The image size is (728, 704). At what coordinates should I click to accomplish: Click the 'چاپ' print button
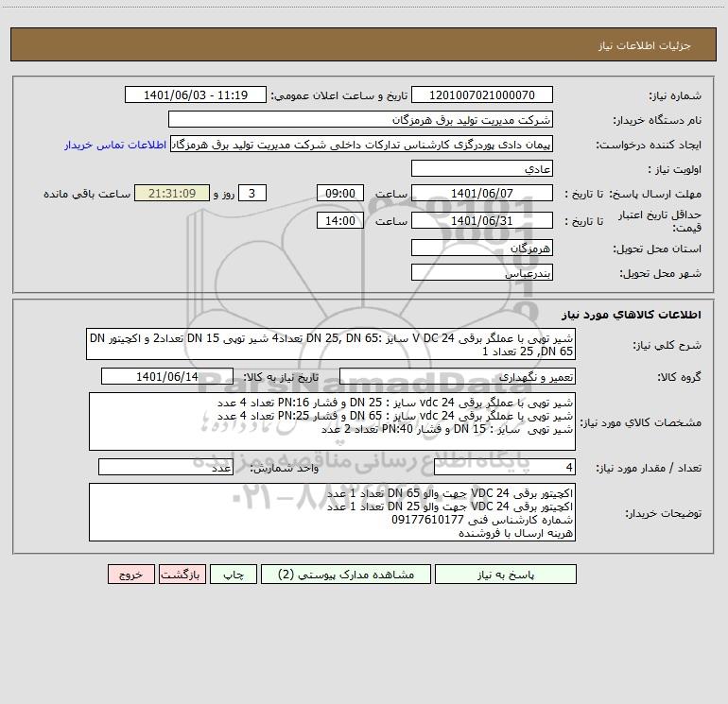coord(234,575)
